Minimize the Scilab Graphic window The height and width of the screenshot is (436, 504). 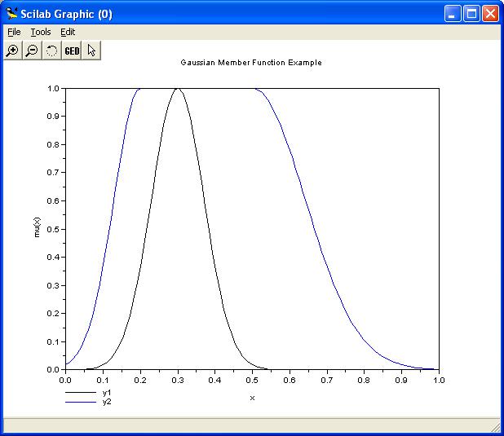pos(454,14)
